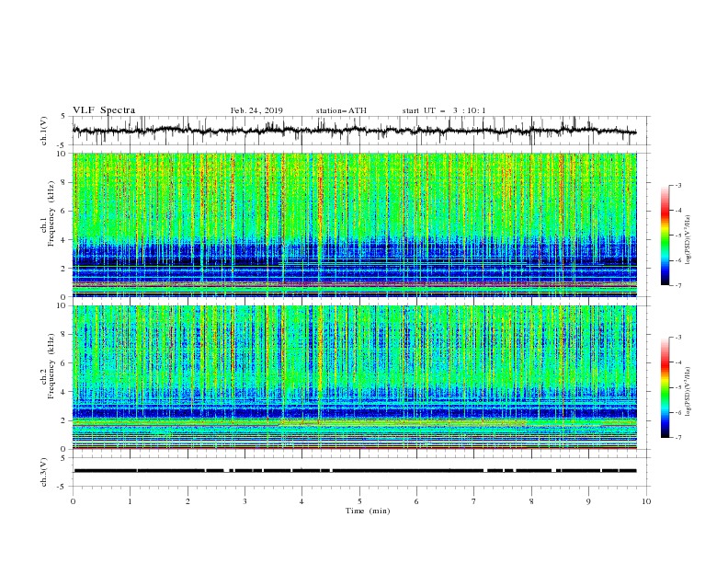The width and height of the screenshot is (728, 563).
Task: Click the "ch.1(V)" axis label
Action: tap(44, 131)
